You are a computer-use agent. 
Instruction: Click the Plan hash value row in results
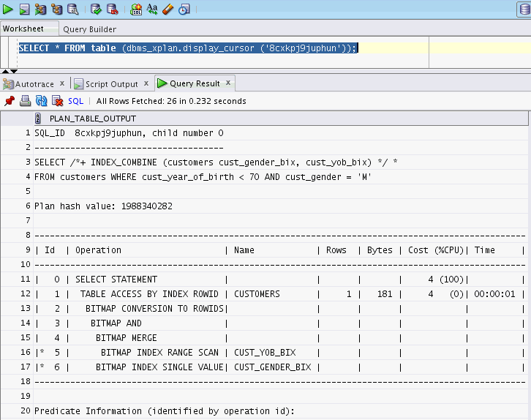tap(103, 206)
